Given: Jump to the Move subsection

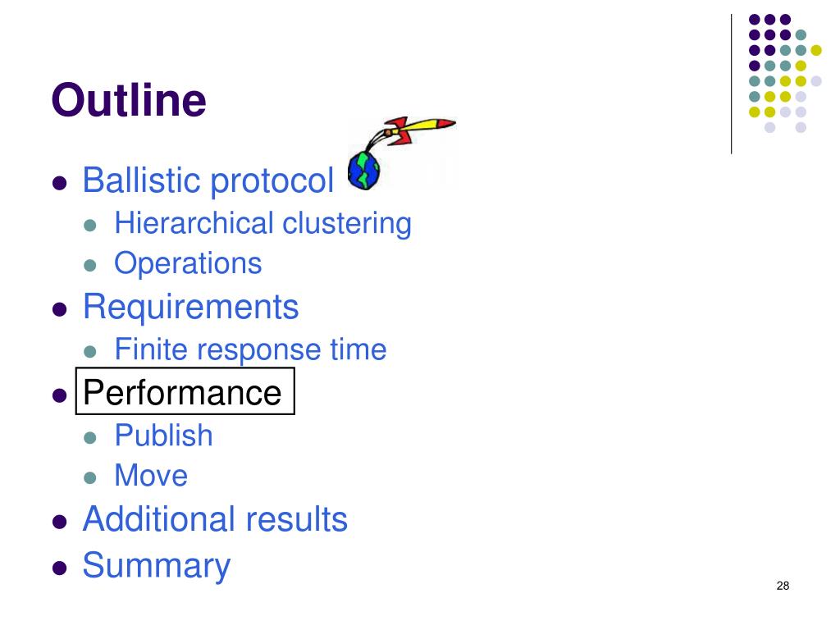Looking at the screenshot, I should click(151, 475).
